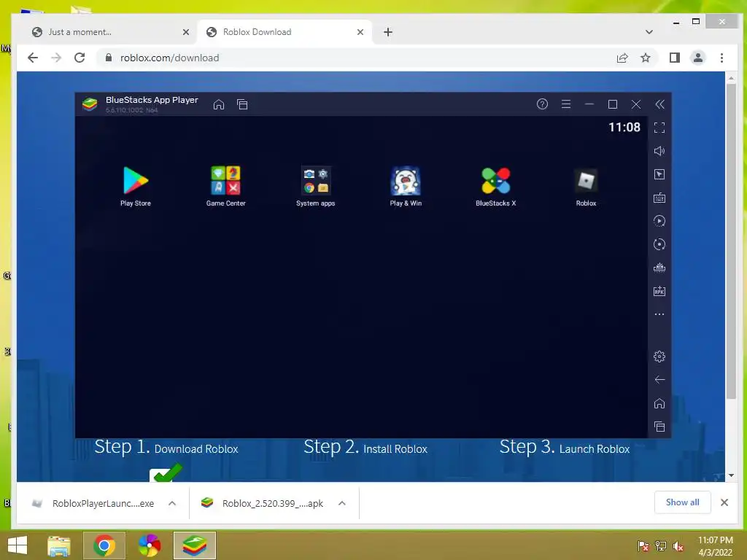Click the Chrome page vertical scrollbar
The width and height of the screenshot is (747, 560).
pos(731,241)
